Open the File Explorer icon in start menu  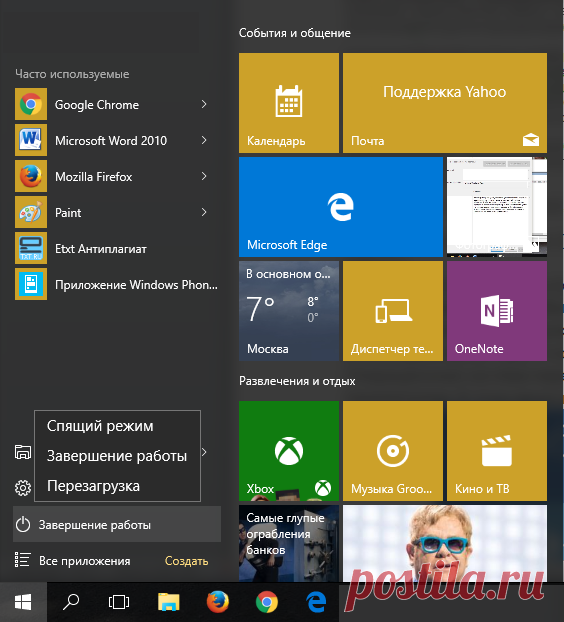23,452
